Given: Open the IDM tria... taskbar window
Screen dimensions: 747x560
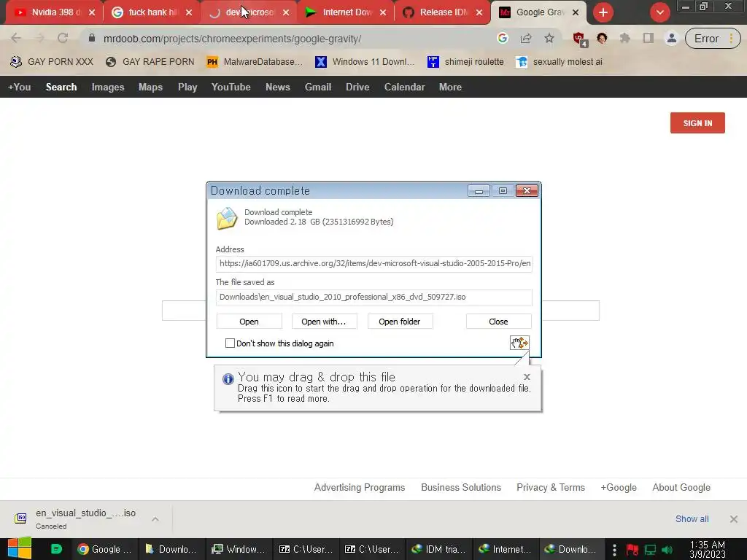Looking at the screenshot, I should pos(438,550).
